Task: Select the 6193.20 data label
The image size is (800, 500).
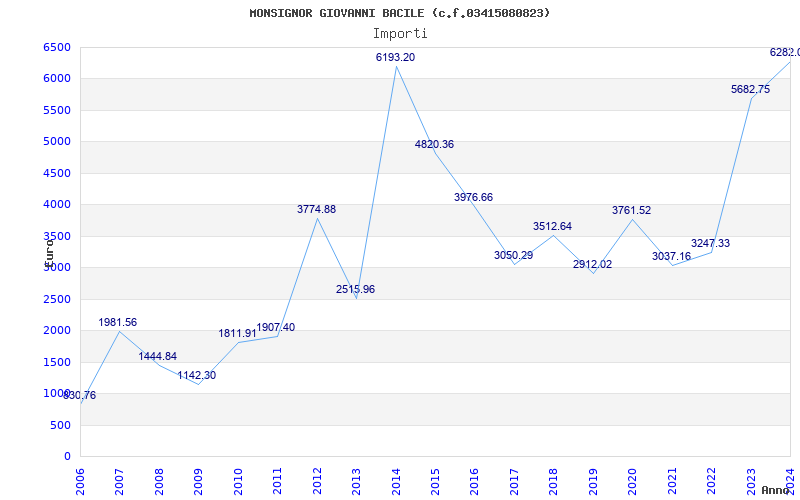Action: point(395,58)
